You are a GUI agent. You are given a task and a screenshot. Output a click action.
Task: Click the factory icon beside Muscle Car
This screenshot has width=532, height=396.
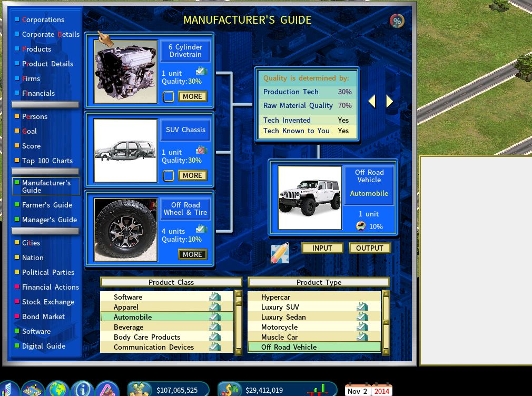click(x=362, y=337)
